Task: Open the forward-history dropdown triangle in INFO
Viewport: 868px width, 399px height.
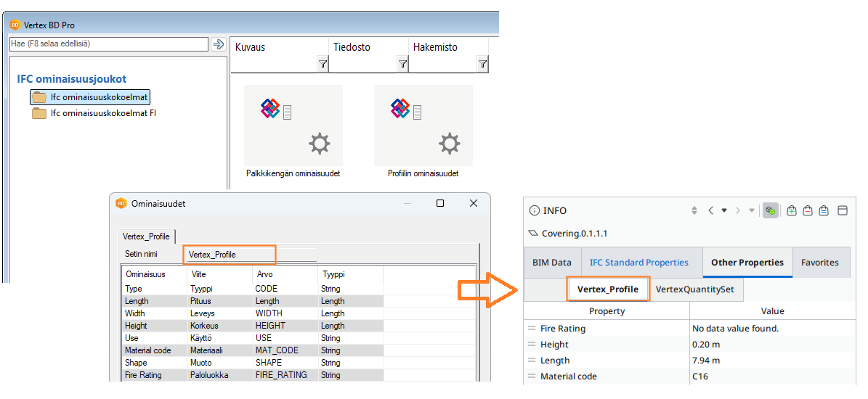Action: click(751, 210)
